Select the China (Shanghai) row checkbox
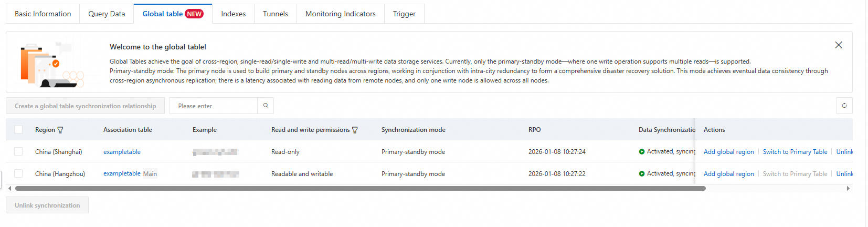 pyautogui.click(x=18, y=151)
